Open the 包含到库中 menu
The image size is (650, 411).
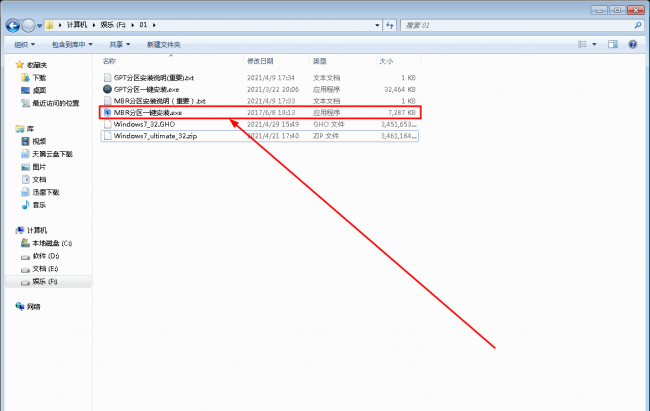point(72,44)
